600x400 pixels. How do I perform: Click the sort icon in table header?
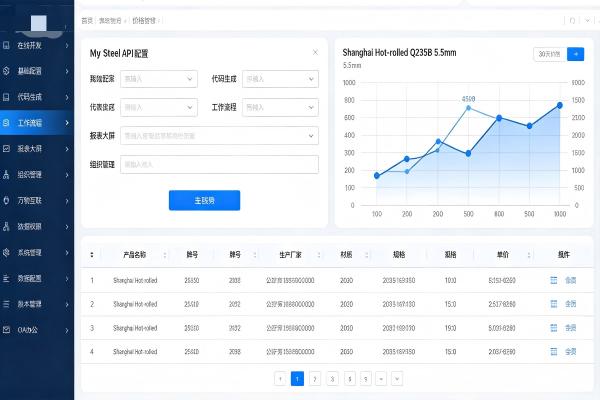coord(92,254)
